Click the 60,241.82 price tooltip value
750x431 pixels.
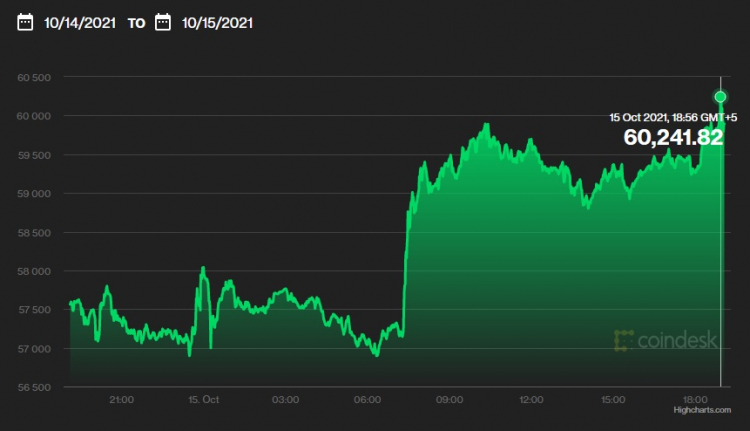(673, 137)
